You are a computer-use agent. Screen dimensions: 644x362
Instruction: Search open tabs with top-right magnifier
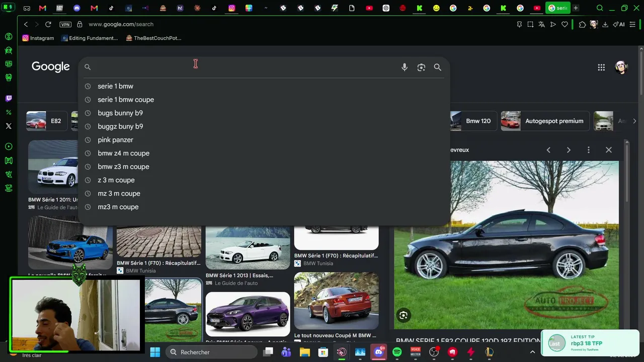[x=600, y=8]
